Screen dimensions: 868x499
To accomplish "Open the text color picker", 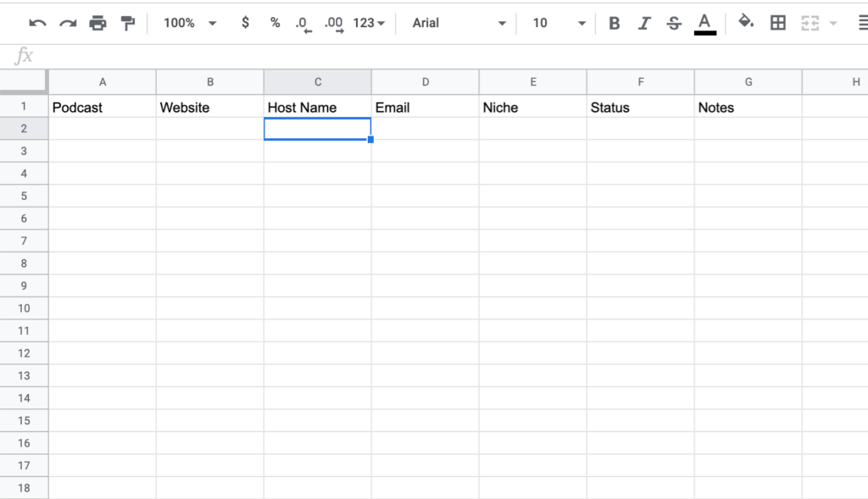I will click(x=704, y=25).
